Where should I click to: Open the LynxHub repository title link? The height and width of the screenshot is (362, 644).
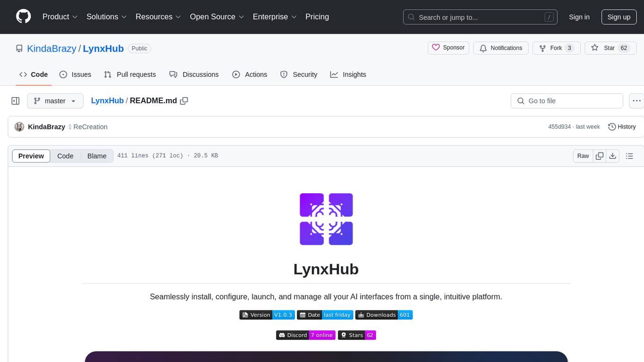pyautogui.click(x=103, y=48)
